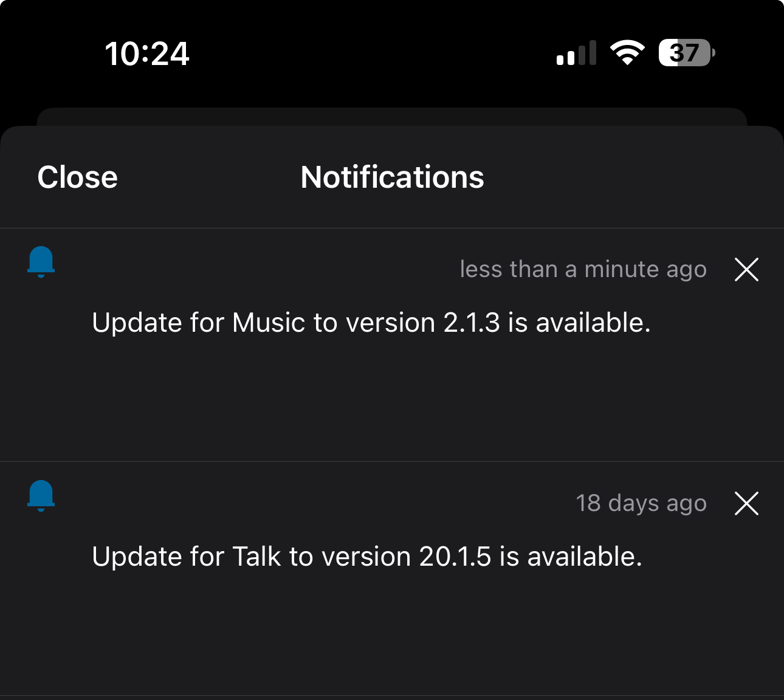Tap the bell icon beside Music update
The height and width of the screenshot is (700, 784).
[41, 262]
